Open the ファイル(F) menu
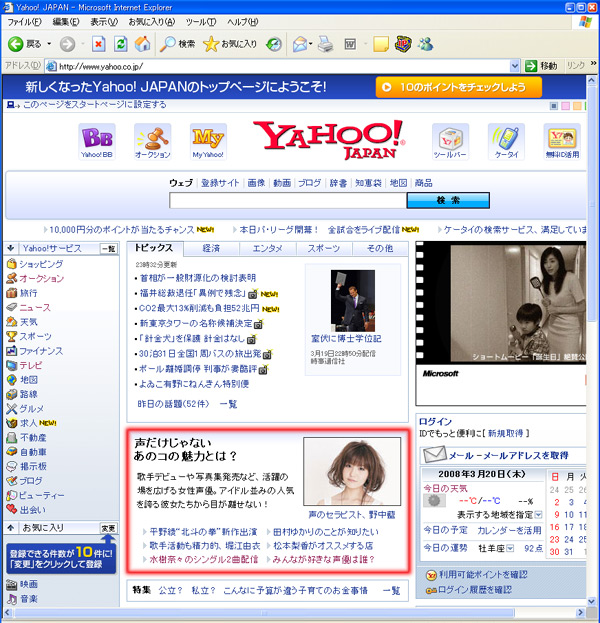This screenshot has height=623, width=600. 25,22
